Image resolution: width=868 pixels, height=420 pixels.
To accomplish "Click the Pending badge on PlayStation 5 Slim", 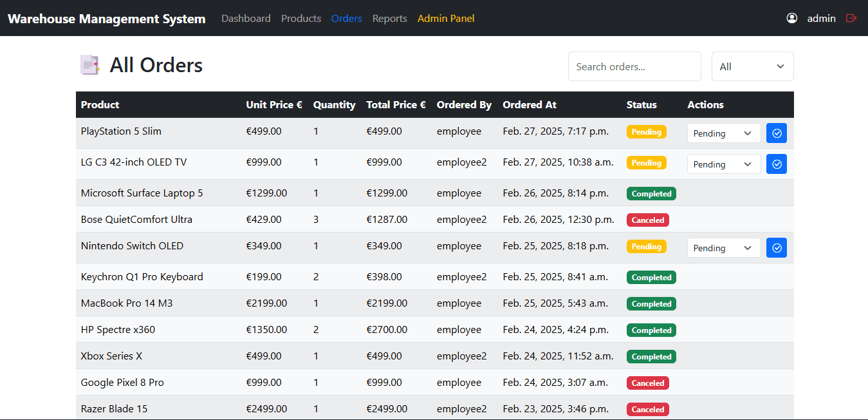I will point(646,131).
